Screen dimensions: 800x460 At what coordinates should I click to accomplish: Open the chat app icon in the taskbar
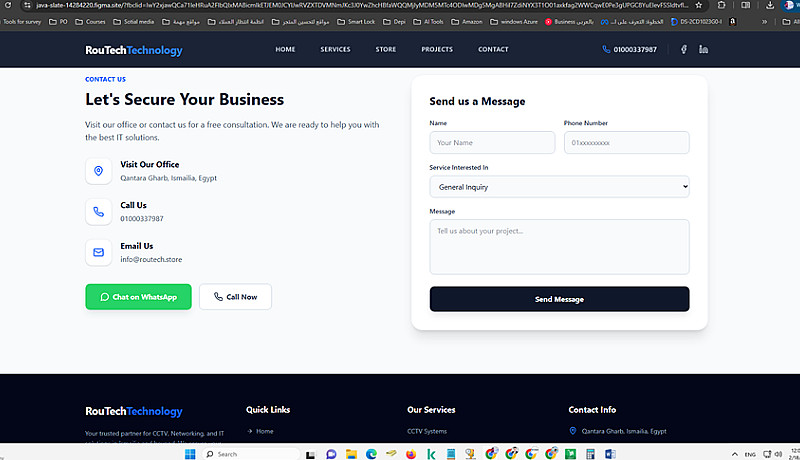click(331, 454)
